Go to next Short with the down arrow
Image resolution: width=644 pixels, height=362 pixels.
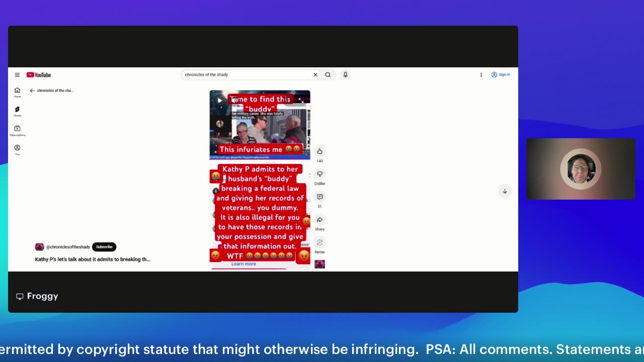(x=505, y=191)
